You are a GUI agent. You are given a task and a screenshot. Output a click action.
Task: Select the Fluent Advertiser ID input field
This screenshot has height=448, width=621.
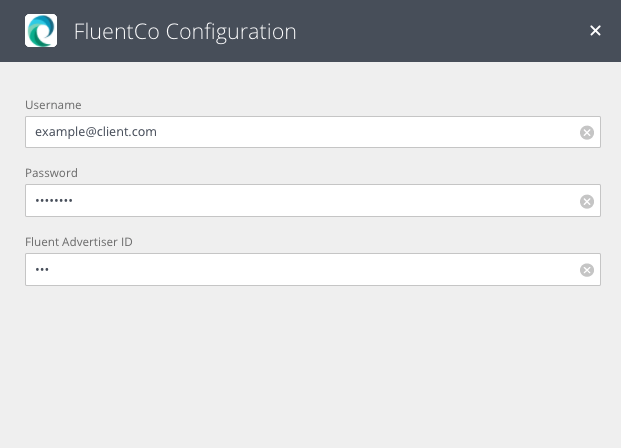pos(313,269)
